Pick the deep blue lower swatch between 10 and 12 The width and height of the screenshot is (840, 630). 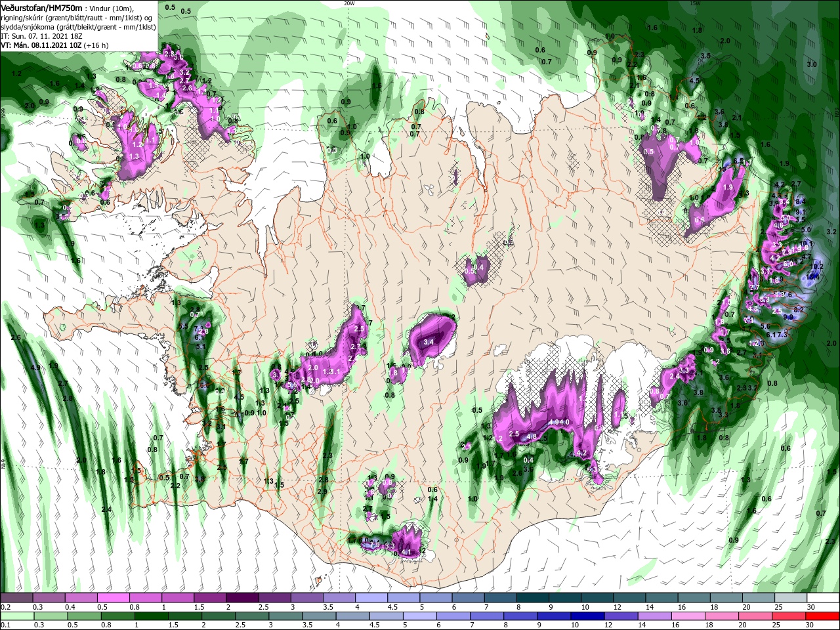(x=587, y=616)
